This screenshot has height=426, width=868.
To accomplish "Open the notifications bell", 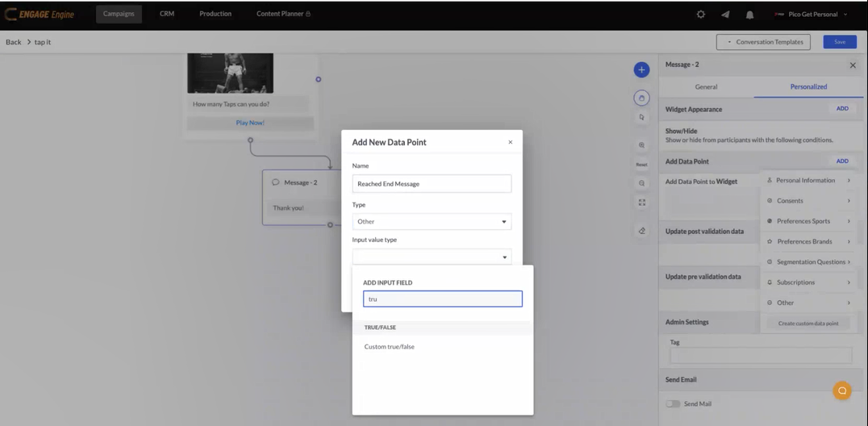I will (749, 15).
